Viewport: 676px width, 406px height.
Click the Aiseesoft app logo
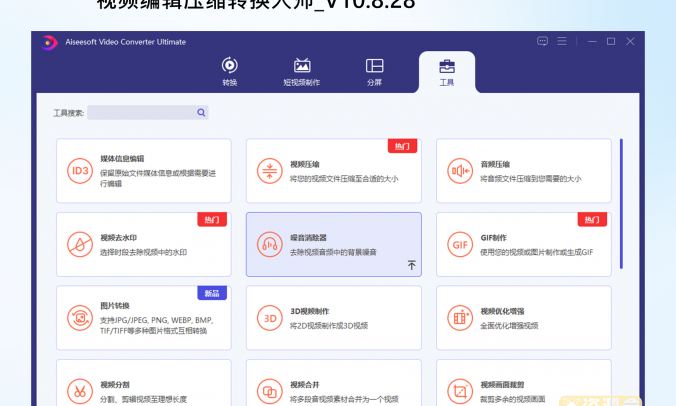pos(49,42)
